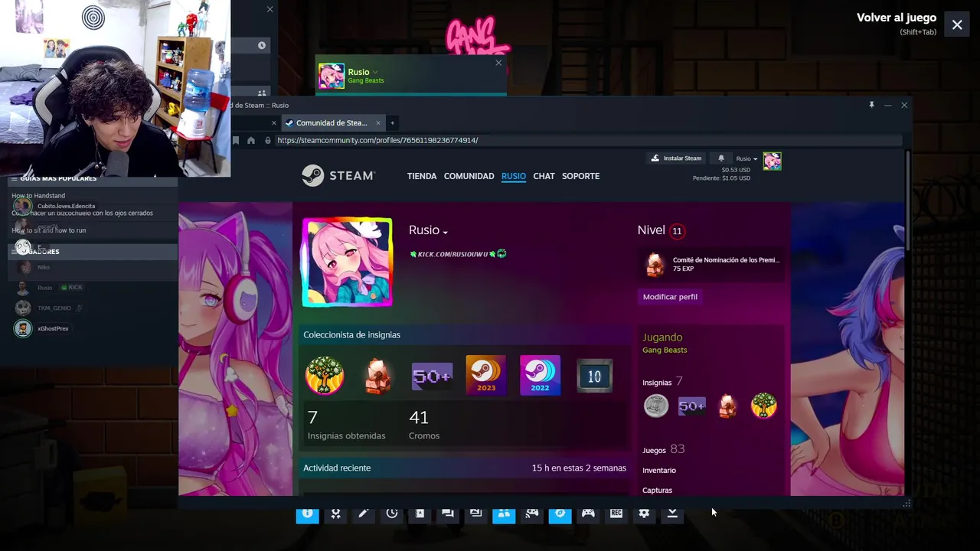Open How to sit and how to run guide
Viewport: 980px width, 551px height.
point(48,230)
